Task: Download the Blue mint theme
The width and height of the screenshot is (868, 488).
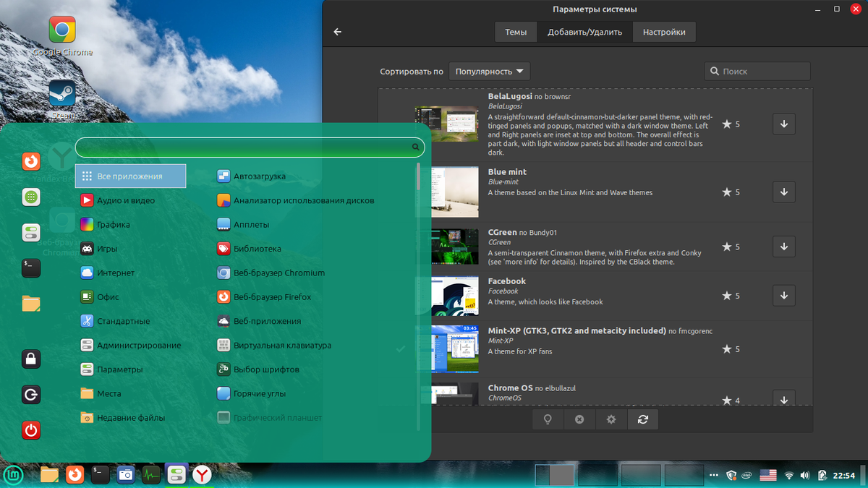Action: pos(783,192)
